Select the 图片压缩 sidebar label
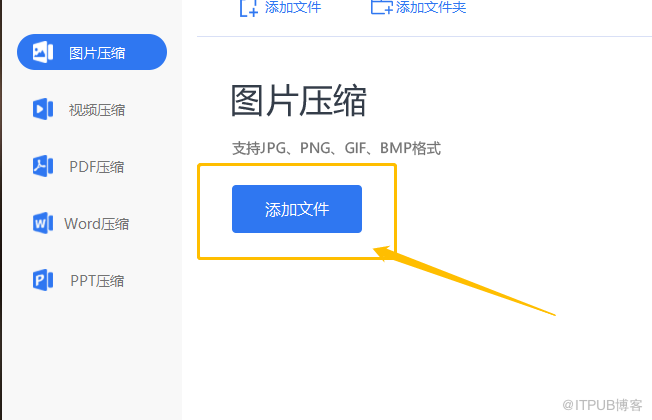Viewport: 652px width, 420px height. tap(97, 53)
